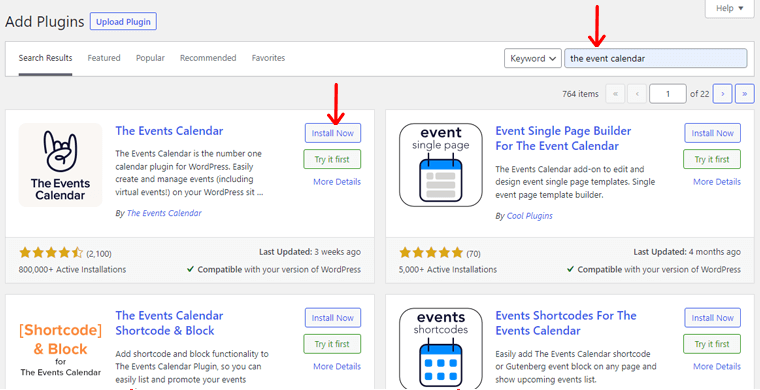Switch to the Search Results tab
The width and height of the screenshot is (760, 390).
46,58
